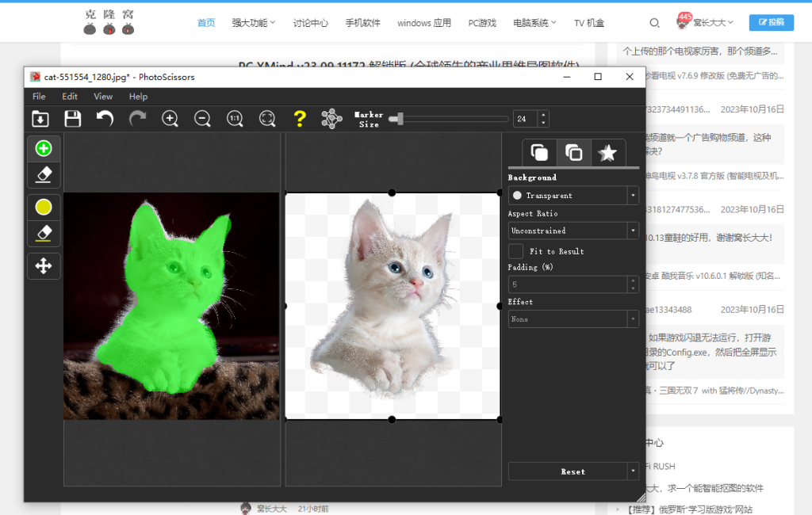Click the original cat image with green mask
This screenshot has width=812, height=515.
[x=171, y=306]
